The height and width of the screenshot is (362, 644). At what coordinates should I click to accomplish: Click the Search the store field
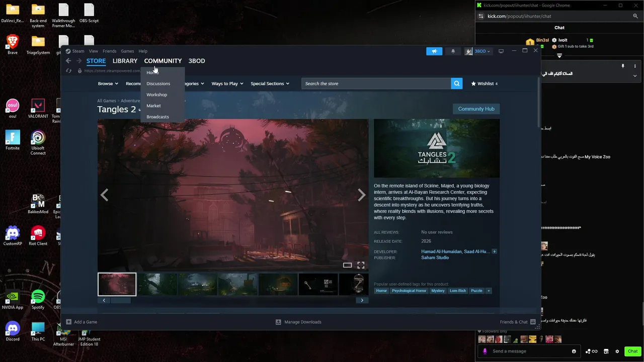pos(376,83)
